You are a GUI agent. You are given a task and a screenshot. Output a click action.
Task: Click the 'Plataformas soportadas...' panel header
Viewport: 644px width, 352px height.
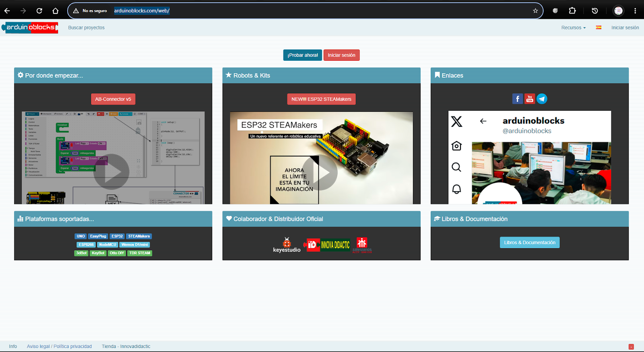(x=113, y=219)
